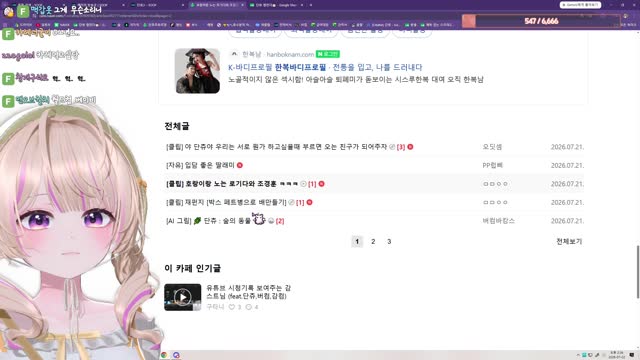Click the green leaf icon in AI 그림 post
This screenshot has width=640, height=360.
click(x=198, y=221)
